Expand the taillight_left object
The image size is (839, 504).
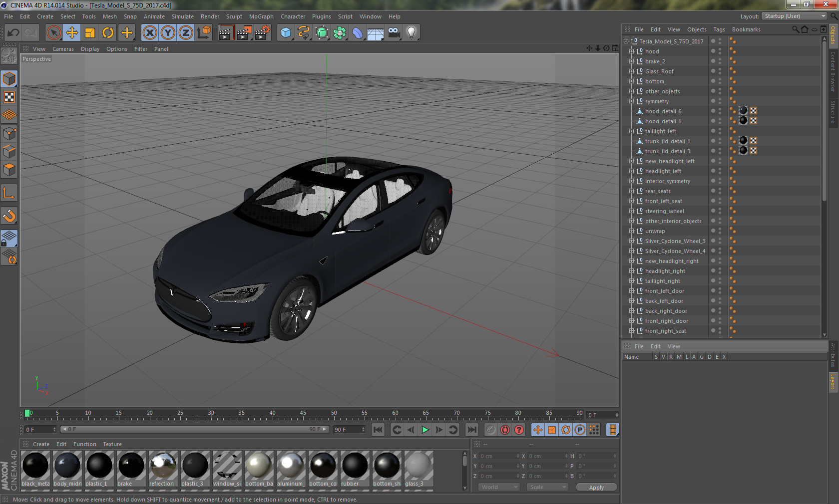coord(631,131)
